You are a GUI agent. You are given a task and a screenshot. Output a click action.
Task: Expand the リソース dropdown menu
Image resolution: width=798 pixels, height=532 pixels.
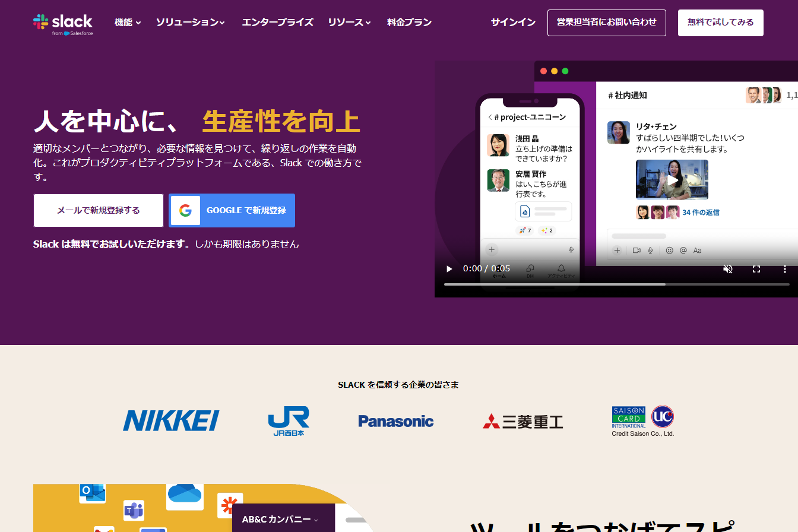[x=349, y=23]
